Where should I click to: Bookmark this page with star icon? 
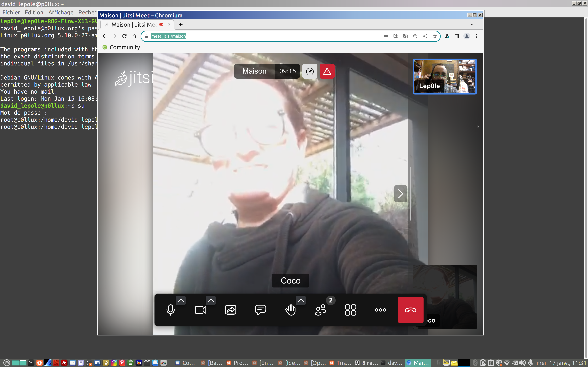(x=435, y=36)
